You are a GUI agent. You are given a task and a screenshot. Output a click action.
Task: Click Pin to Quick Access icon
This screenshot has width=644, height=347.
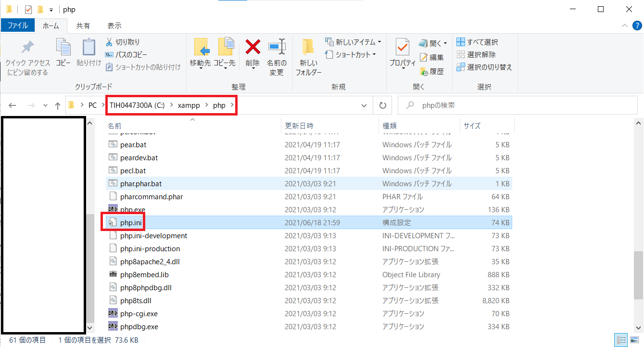(x=27, y=47)
